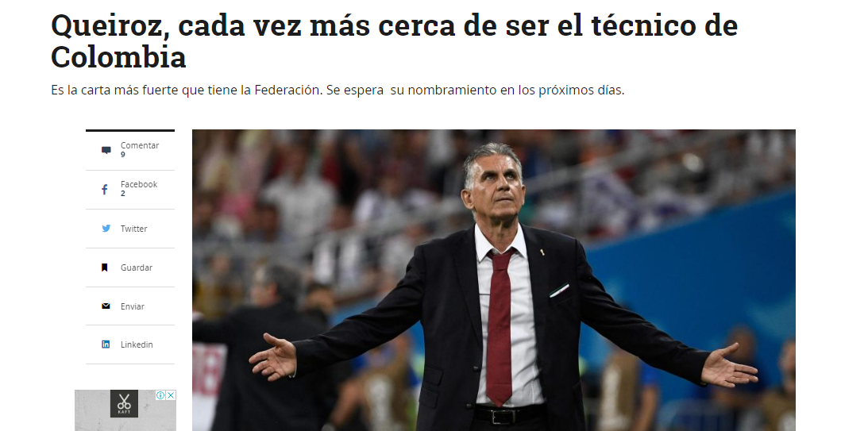This screenshot has width=868, height=431.
Task: Share through the LinkedIn 'in' icon
Action: click(x=106, y=344)
